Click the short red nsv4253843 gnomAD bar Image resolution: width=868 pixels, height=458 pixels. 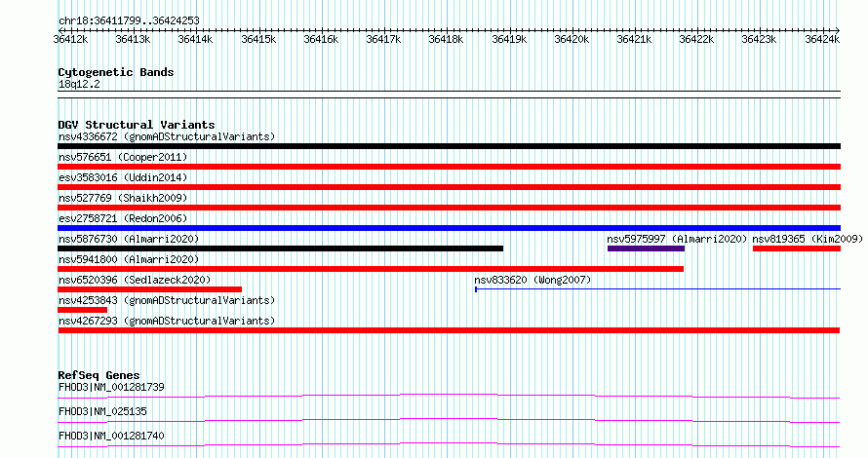(83, 310)
